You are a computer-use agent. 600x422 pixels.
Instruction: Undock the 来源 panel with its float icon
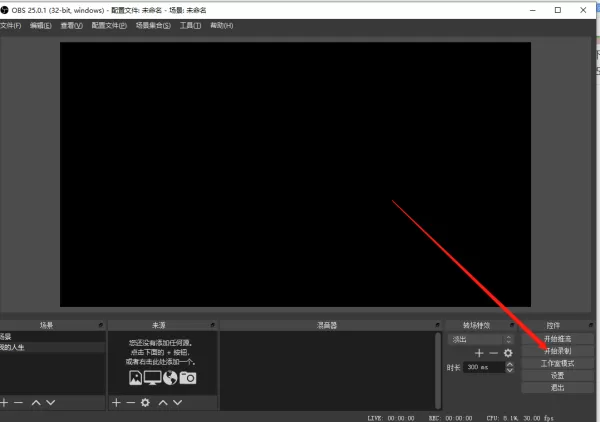(212, 325)
